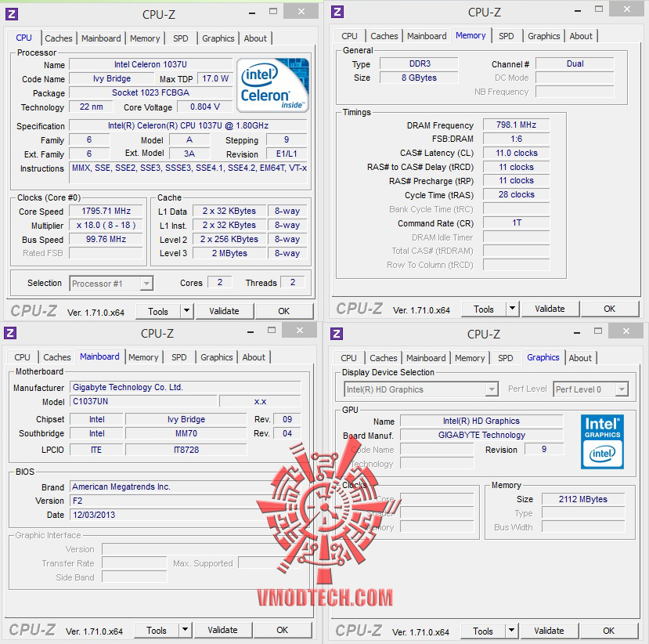649x644 pixels.
Task: Maximize the Mainboard CPU-Z window
Action: pos(272,330)
